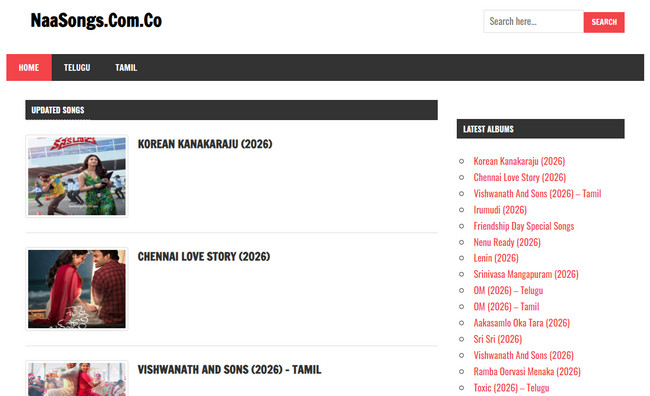Select the HOME menu item
Image resolution: width=650 pixels, height=396 pixels.
pos(29,68)
